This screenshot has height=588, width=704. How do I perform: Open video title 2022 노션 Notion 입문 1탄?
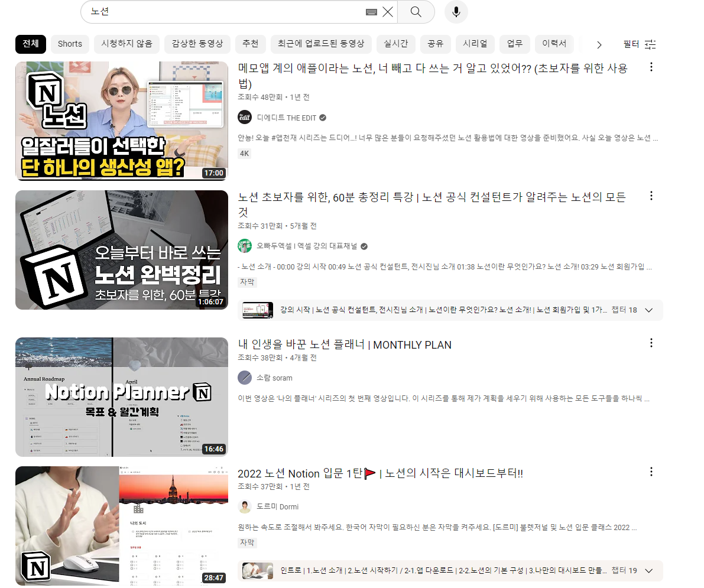(x=380, y=473)
